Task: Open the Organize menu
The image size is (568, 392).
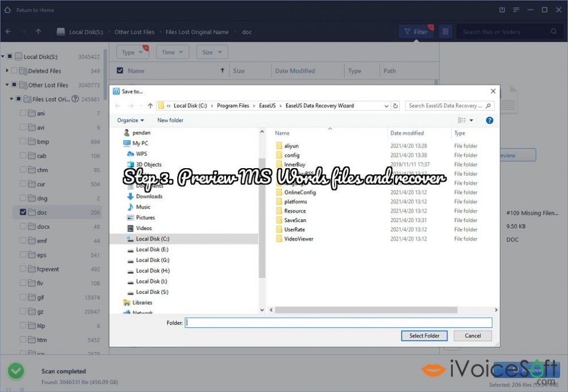Action: tap(130, 121)
